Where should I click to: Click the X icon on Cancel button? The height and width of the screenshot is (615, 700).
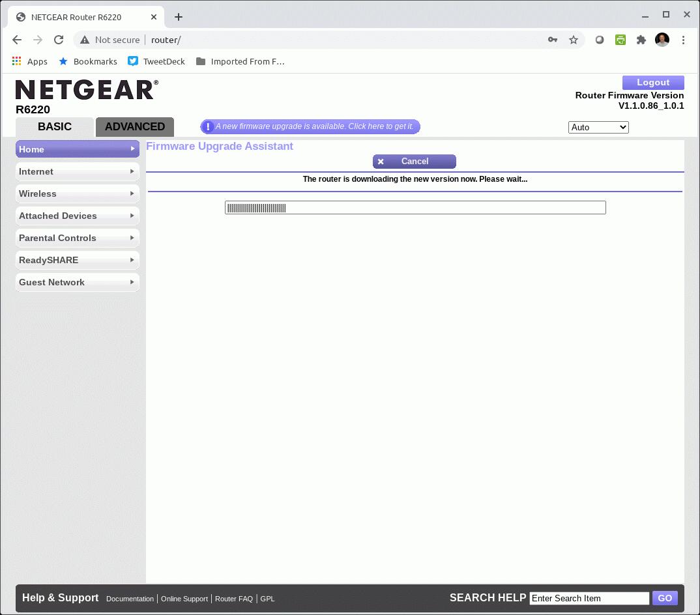pyautogui.click(x=381, y=162)
